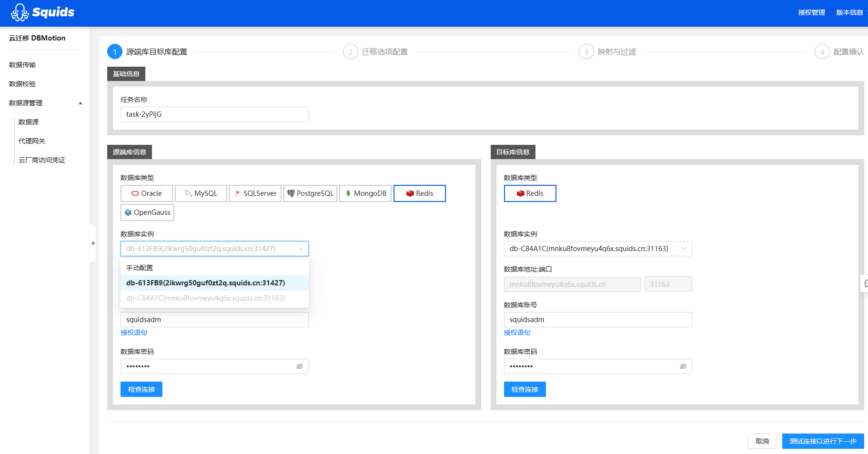
Task: Collapse the left sidebar with arrow handle
Action: pyautogui.click(x=93, y=243)
